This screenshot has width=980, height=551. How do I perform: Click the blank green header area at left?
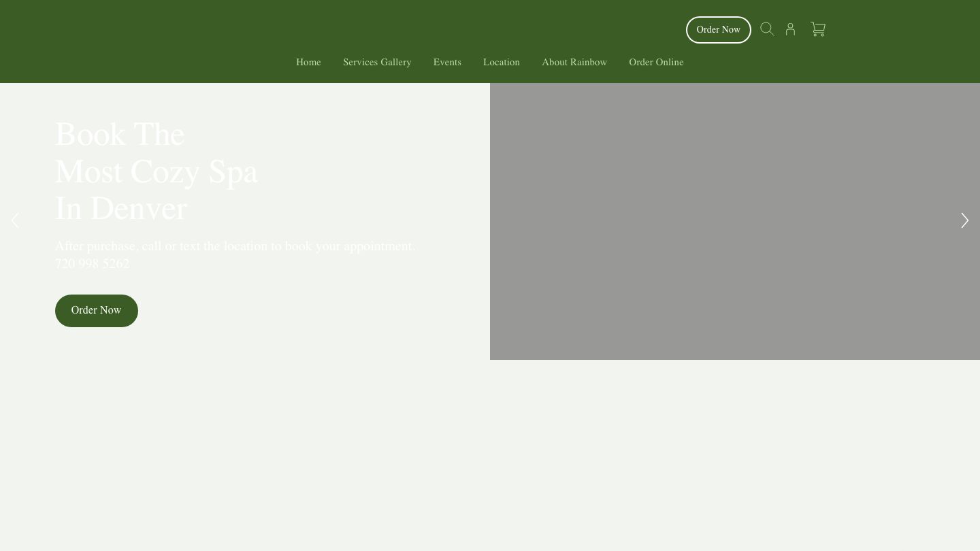tap(136, 41)
